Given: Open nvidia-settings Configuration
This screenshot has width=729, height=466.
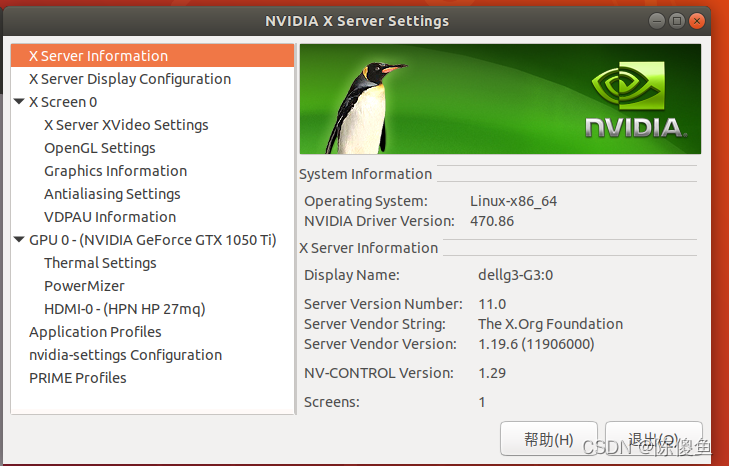Looking at the screenshot, I should click(152, 355).
